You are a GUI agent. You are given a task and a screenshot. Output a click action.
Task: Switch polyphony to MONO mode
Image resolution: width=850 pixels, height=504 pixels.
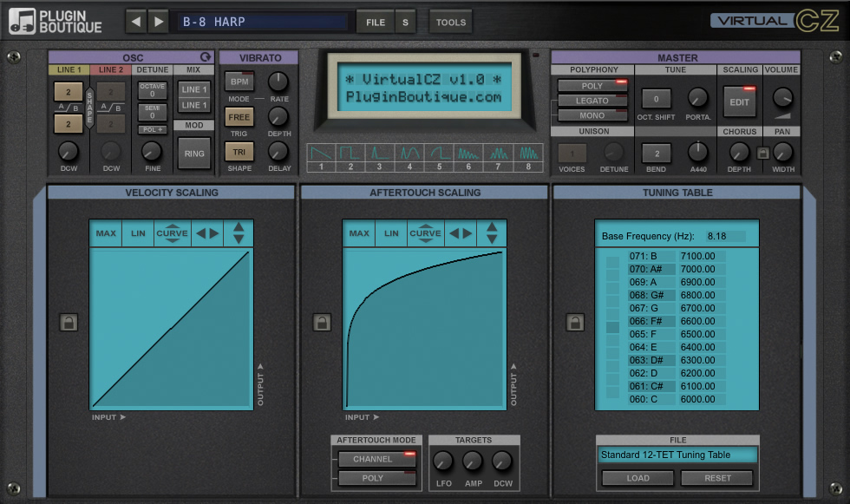[x=593, y=115]
